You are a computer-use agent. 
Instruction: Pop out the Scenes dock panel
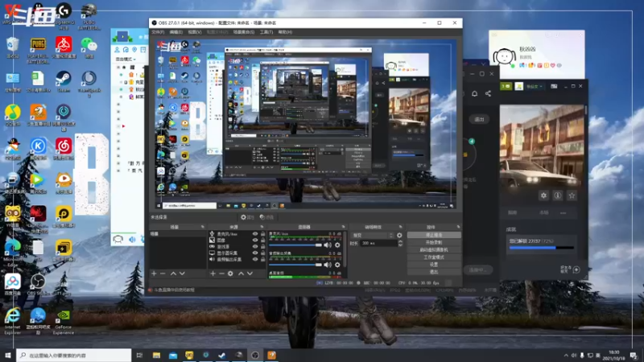coord(203,227)
